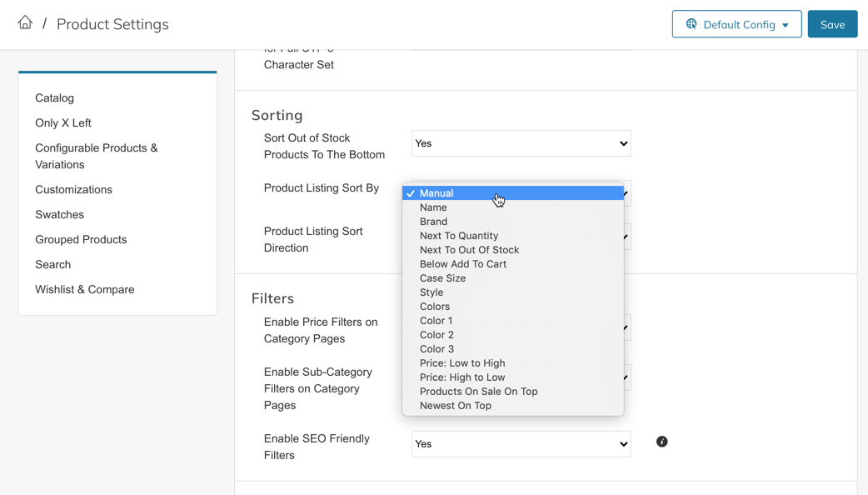Pick Brand as the listing sort
The image size is (868, 495).
point(433,222)
